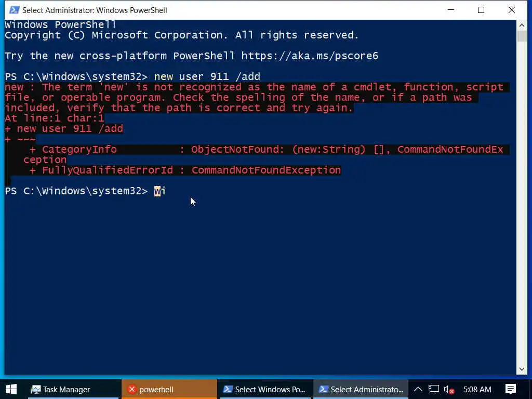Click the Copyright (C) Microsoft Corporation line
Image resolution: width=532 pixels, height=399 pixels.
click(x=181, y=35)
